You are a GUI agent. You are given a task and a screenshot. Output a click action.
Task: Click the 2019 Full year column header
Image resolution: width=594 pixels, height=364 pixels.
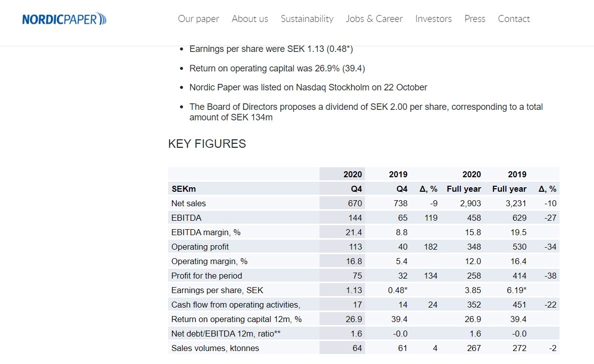tap(509, 182)
